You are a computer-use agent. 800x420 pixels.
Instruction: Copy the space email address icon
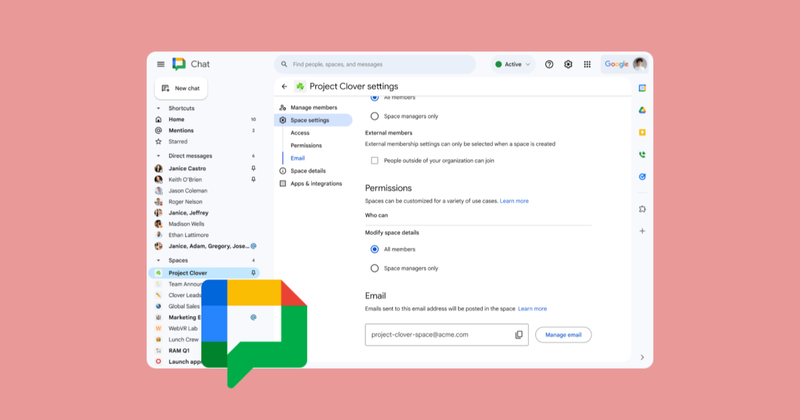519,335
